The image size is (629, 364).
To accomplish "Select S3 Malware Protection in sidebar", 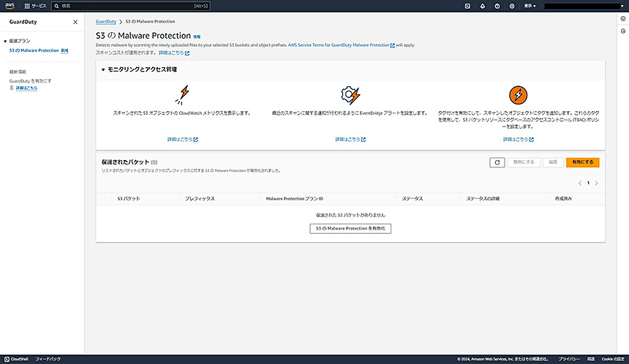I will coord(34,50).
